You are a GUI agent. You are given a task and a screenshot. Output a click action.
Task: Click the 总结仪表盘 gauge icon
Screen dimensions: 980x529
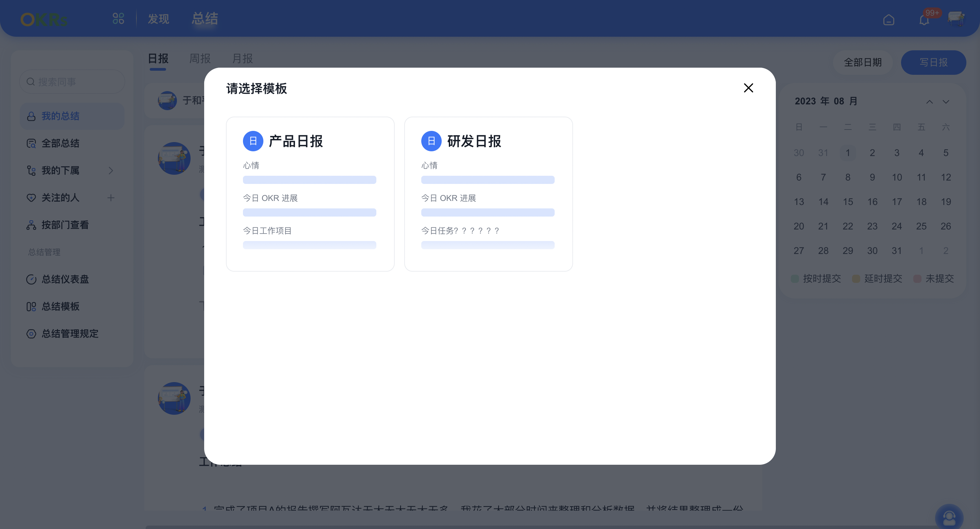click(x=31, y=279)
